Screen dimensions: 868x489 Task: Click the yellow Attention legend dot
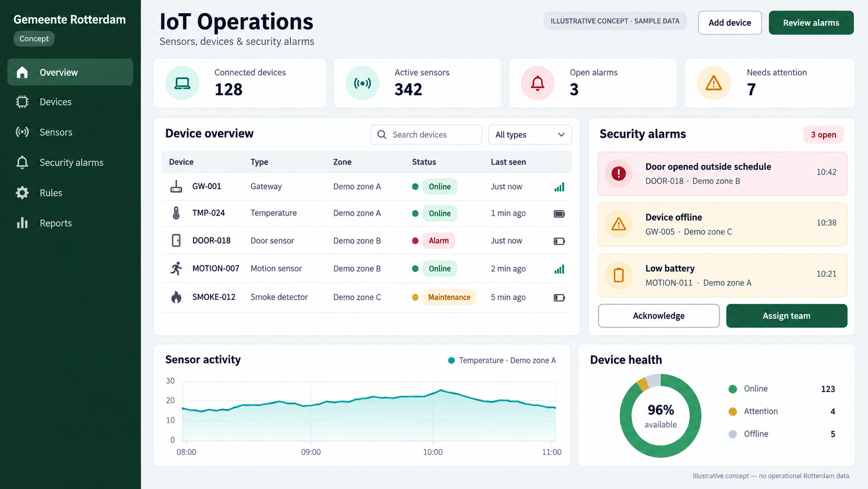click(733, 412)
